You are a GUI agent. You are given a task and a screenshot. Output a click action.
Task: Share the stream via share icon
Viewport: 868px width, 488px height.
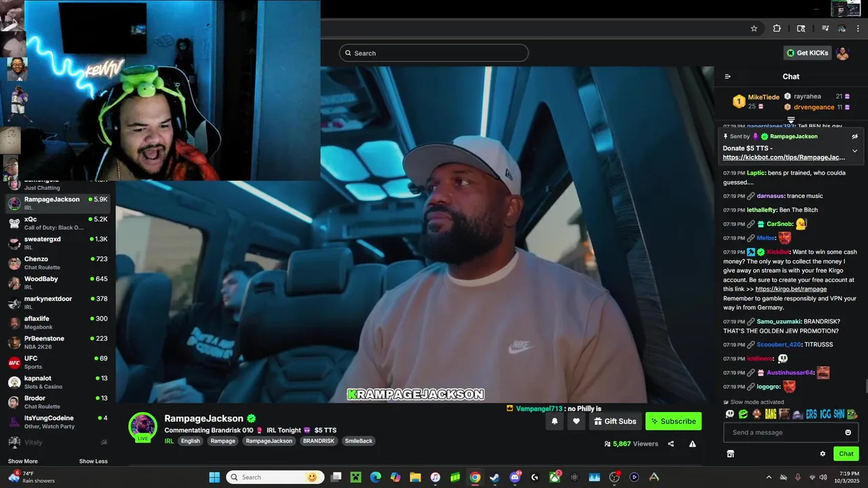pyautogui.click(x=671, y=444)
